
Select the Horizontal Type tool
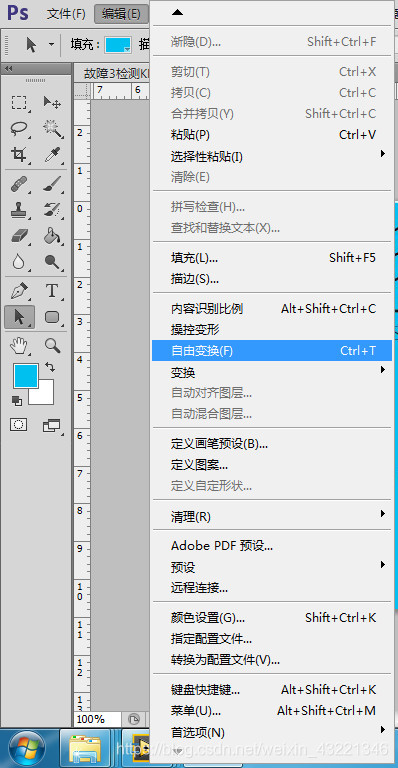pos(51,291)
